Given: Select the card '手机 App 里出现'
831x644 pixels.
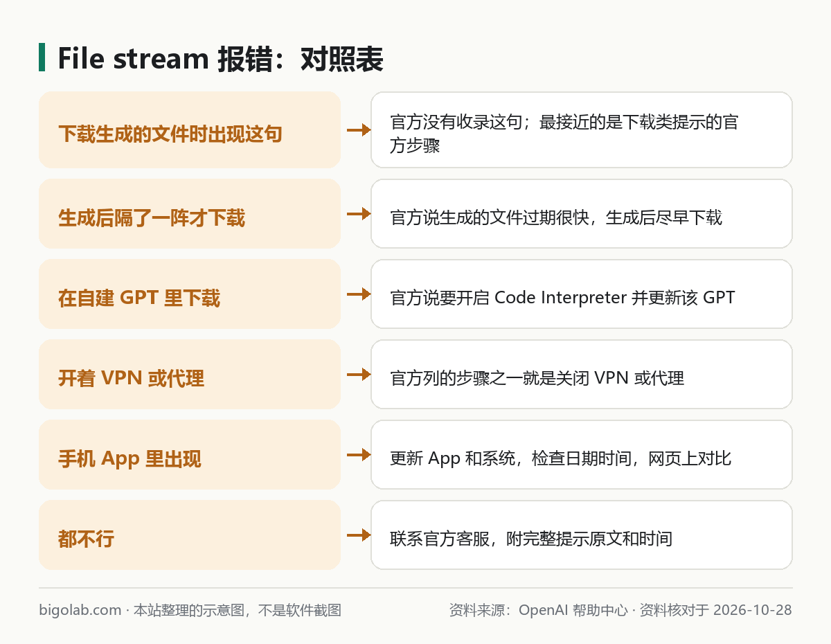Looking at the screenshot, I should click(190, 454).
